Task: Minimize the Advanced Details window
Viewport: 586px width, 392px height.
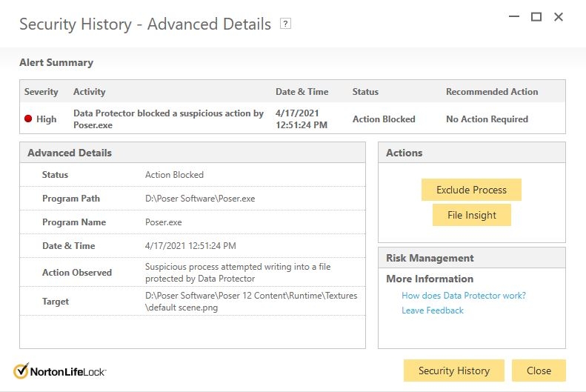Action: coord(511,17)
